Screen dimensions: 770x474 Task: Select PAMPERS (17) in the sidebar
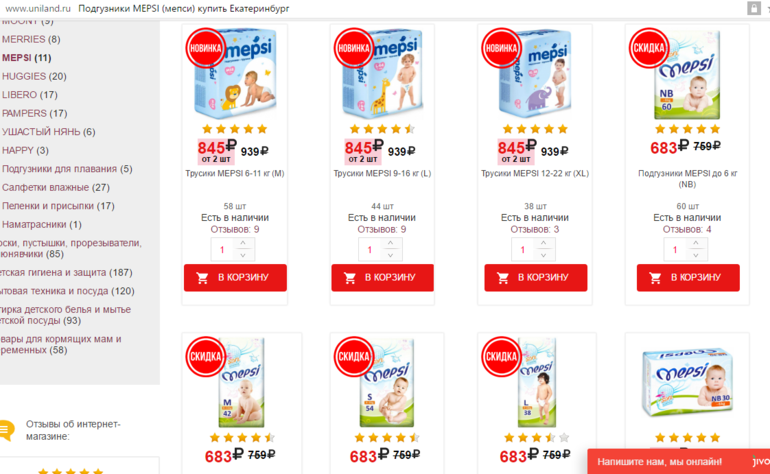tap(34, 113)
